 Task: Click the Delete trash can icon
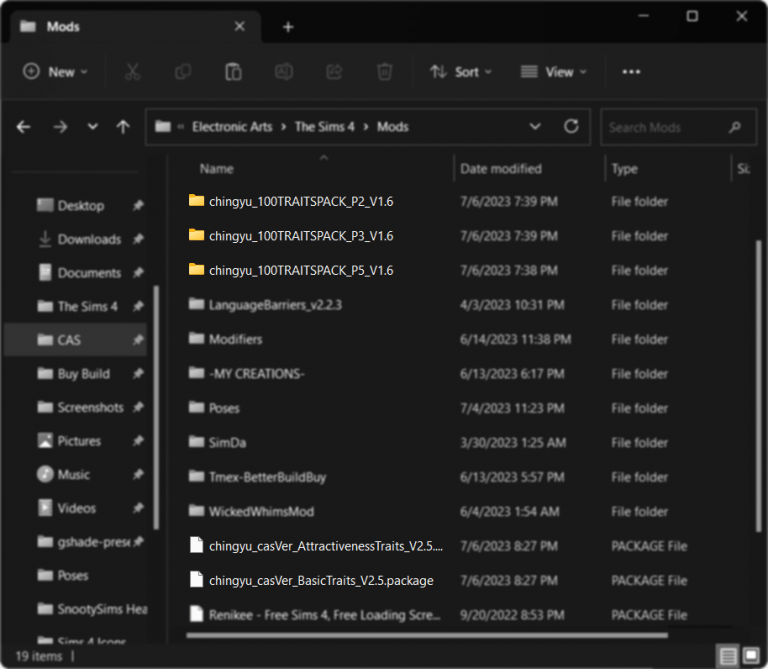tap(384, 72)
